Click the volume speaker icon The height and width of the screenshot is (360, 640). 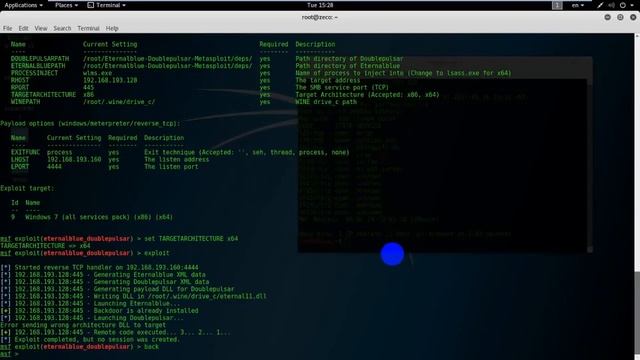coord(611,5)
